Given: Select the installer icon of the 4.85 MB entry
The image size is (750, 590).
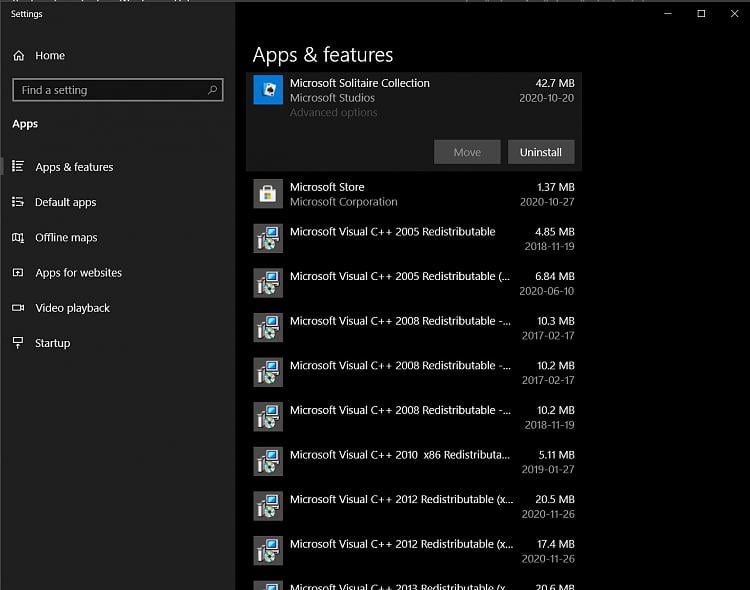Looking at the screenshot, I should [x=268, y=238].
